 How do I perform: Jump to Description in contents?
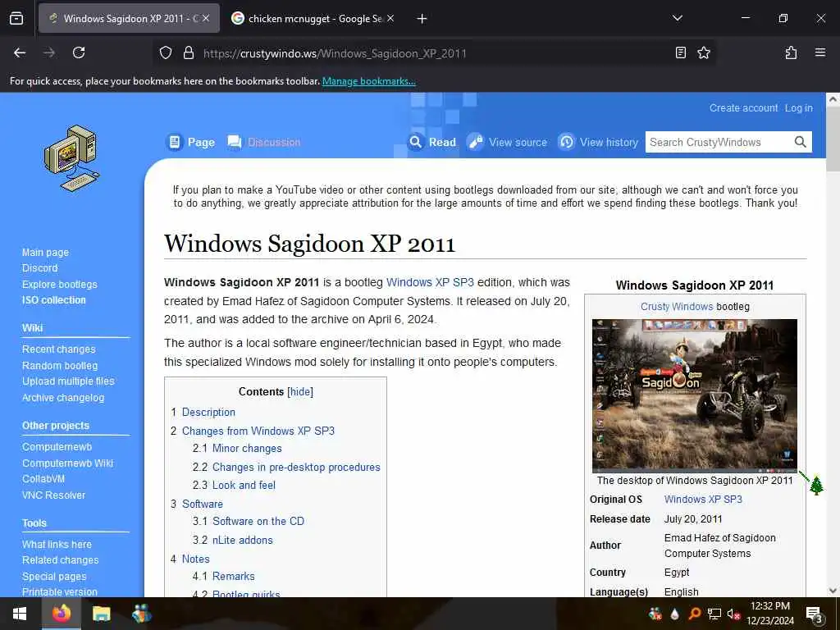[208, 412]
